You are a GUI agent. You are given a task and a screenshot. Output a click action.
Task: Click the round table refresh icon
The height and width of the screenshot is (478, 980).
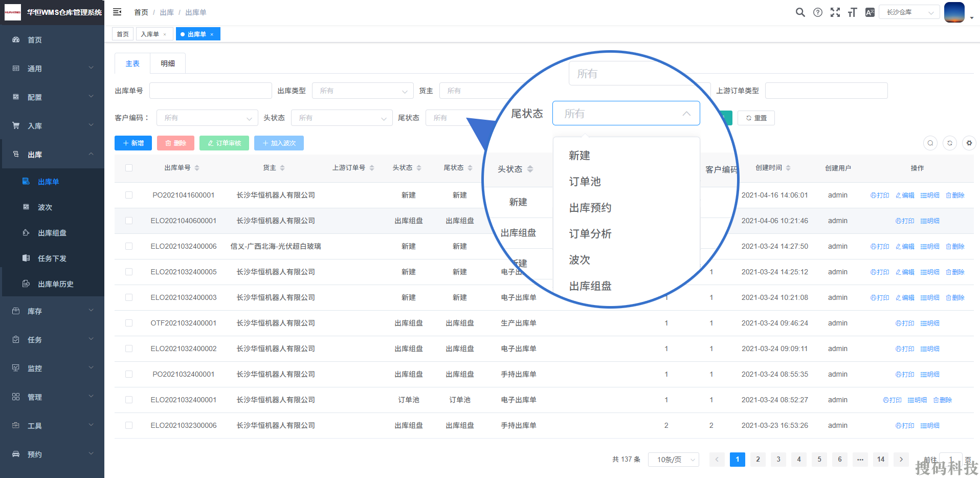tap(950, 143)
